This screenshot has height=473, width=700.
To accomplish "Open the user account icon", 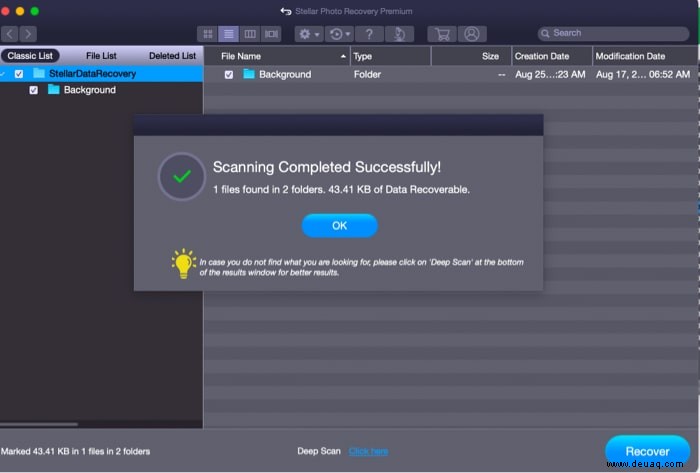I will 472,34.
